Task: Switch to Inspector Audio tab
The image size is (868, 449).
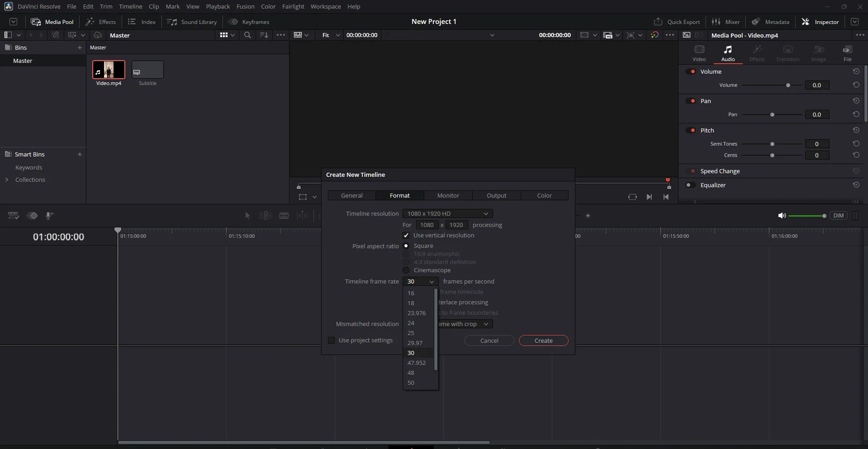Action: [728, 53]
